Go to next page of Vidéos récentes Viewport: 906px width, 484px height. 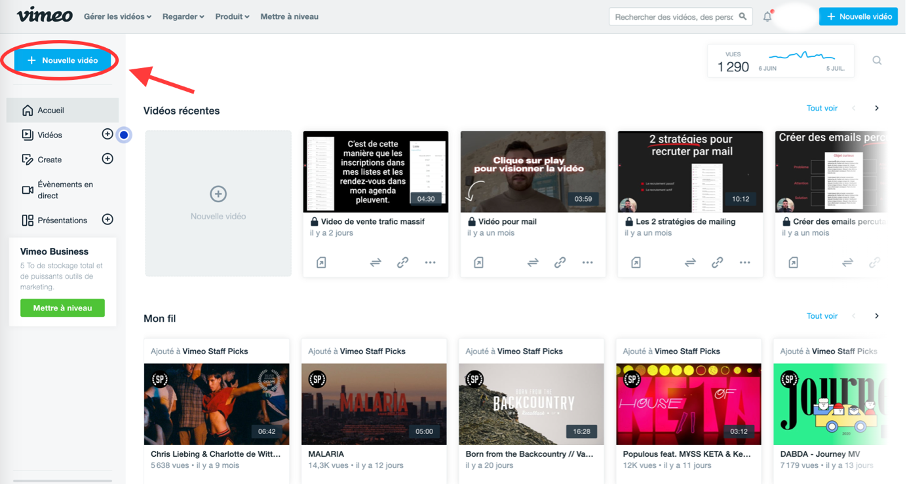coord(877,108)
